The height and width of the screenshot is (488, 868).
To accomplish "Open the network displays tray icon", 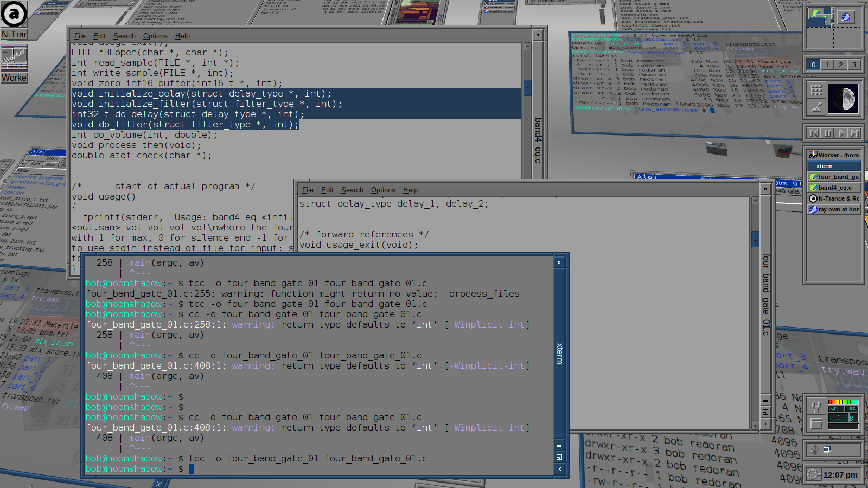I will pyautogui.click(x=827, y=450).
